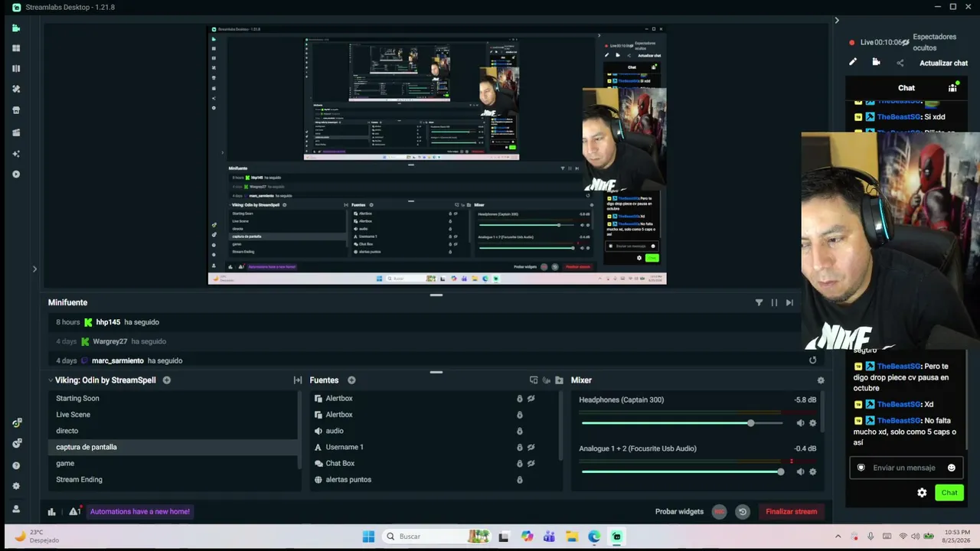Image resolution: width=980 pixels, height=551 pixels.
Task: Open the Highlighter clapperboard icon in sidebar
Action: click(16, 132)
